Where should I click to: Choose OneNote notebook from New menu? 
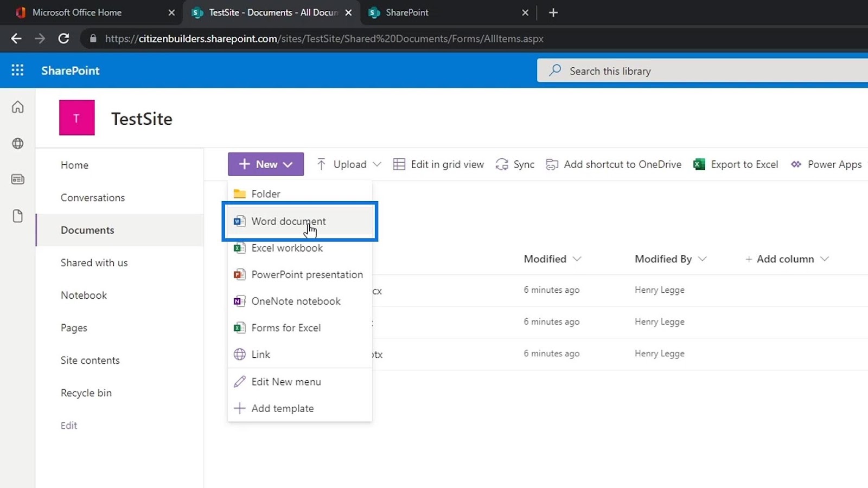pos(300,301)
